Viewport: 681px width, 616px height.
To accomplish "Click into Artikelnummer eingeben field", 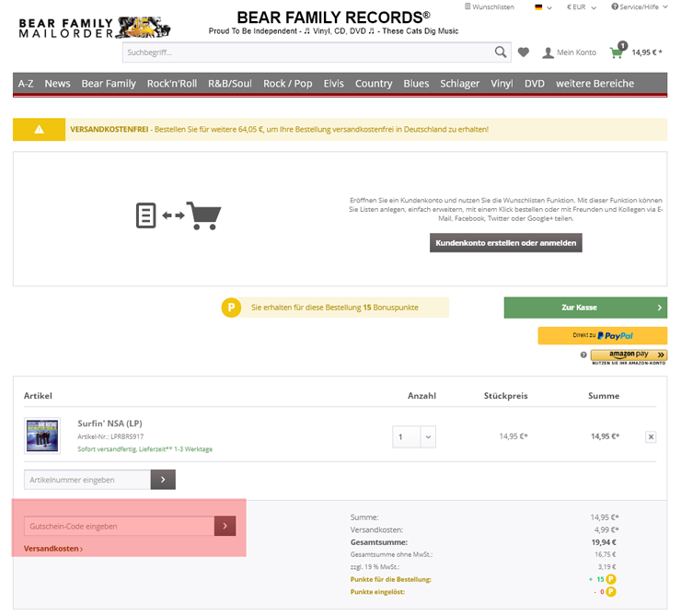I will pyautogui.click(x=87, y=480).
